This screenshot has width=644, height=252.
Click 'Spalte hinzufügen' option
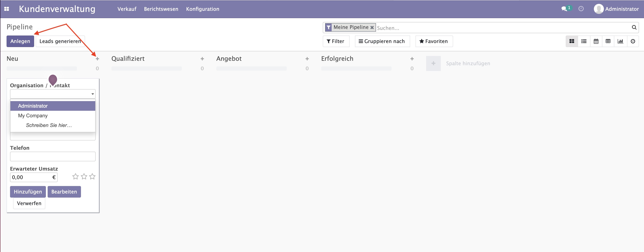(468, 63)
